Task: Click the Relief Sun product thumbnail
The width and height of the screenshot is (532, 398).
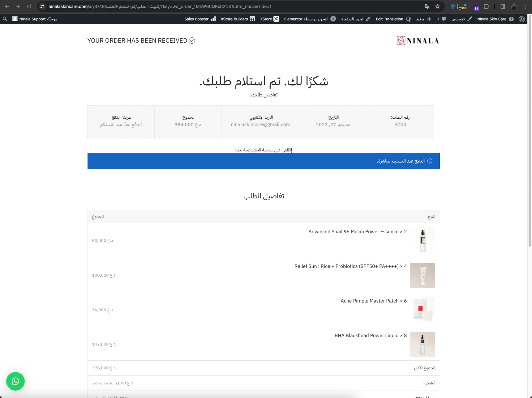Action: tap(423, 275)
